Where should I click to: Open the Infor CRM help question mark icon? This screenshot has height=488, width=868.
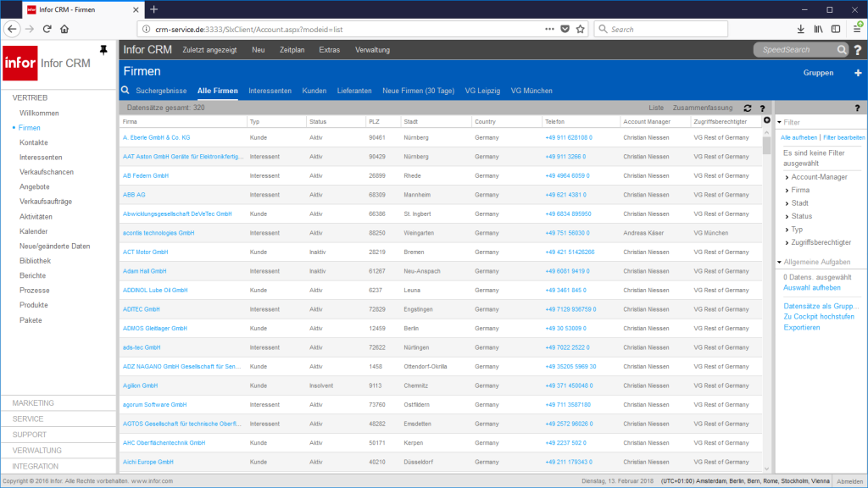click(855, 50)
